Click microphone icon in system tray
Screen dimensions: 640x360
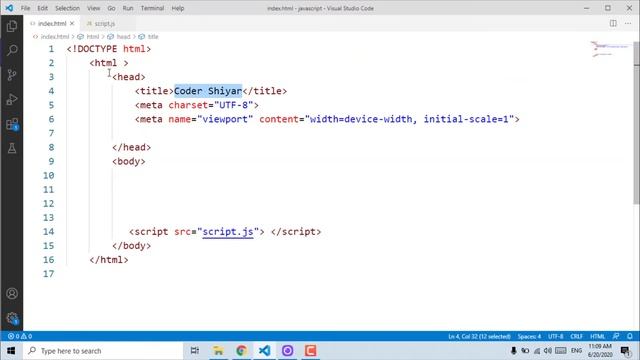[513, 351]
